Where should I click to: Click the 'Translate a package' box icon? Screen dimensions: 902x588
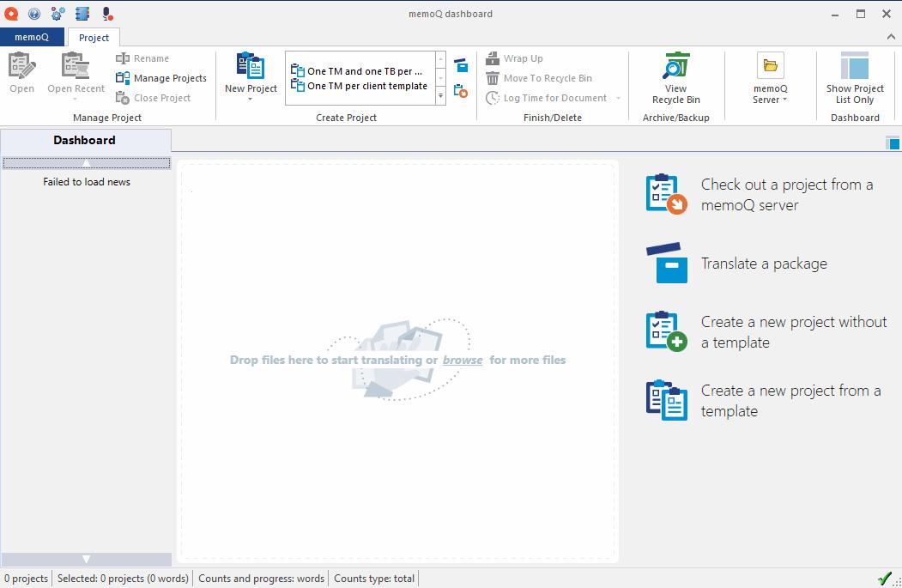point(666,263)
